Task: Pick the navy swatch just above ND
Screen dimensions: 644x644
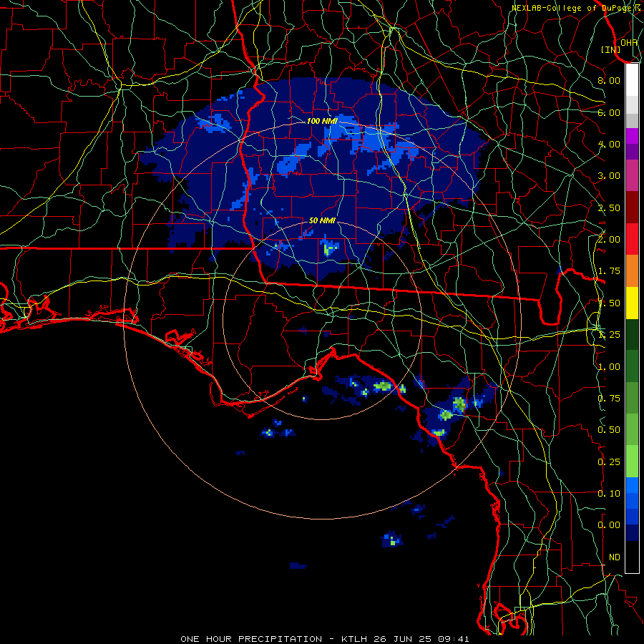Action: (x=632, y=533)
